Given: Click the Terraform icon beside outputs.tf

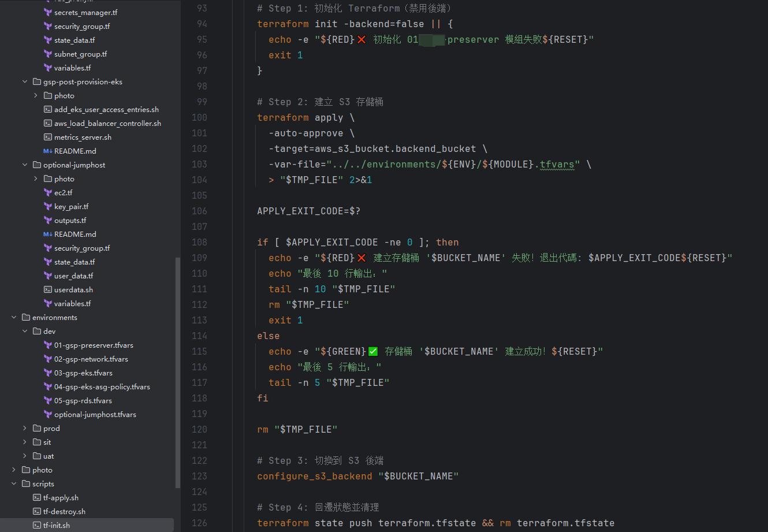Looking at the screenshot, I should [48, 221].
